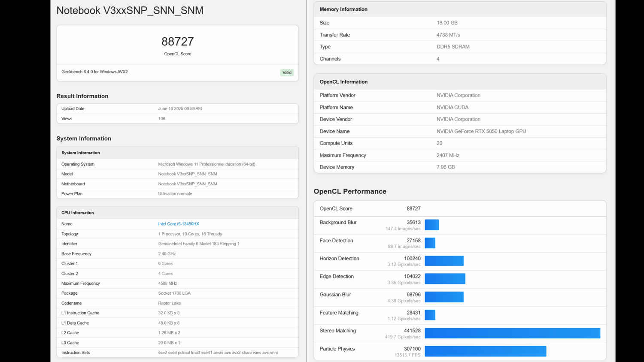Click the page title Notebook V3xxSNP_SNN_SNM
This screenshot has height=362, width=644.
tap(130, 11)
